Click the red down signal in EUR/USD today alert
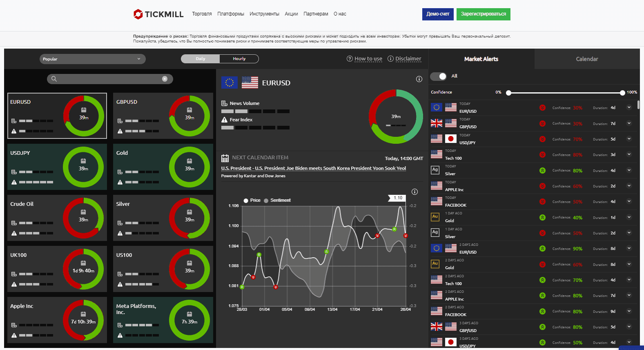This screenshot has width=644, height=350. pos(542,108)
